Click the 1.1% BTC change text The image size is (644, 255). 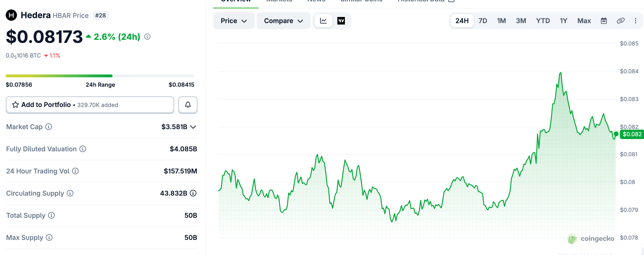pos(55,55)
